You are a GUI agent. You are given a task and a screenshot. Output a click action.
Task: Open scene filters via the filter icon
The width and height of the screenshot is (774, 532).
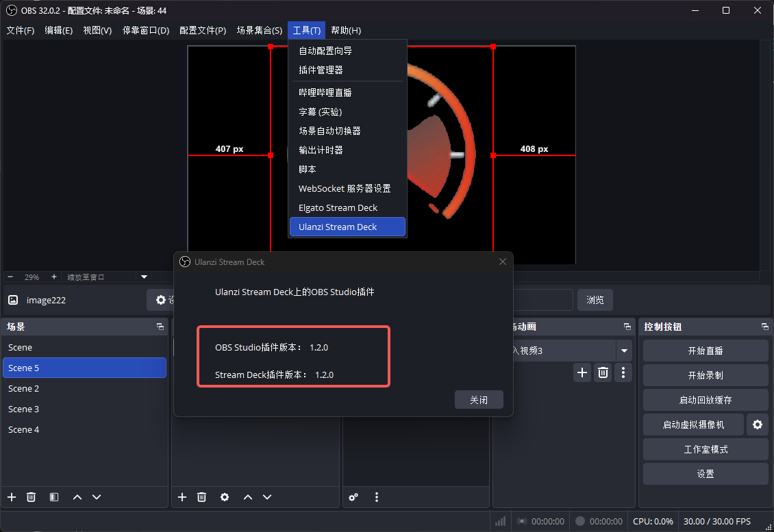point(53,497)
